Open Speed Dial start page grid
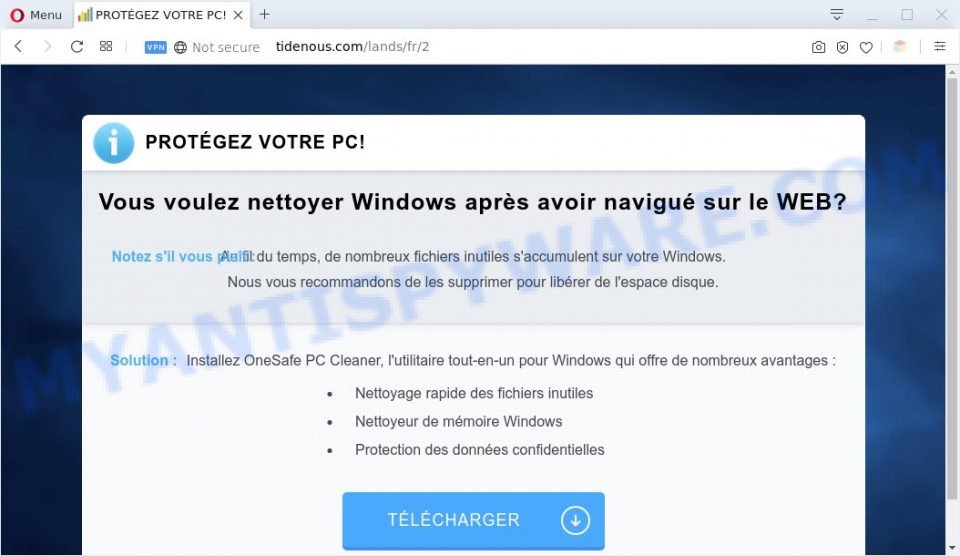Viewport: 960px width, 556px height. coord(106,47)
